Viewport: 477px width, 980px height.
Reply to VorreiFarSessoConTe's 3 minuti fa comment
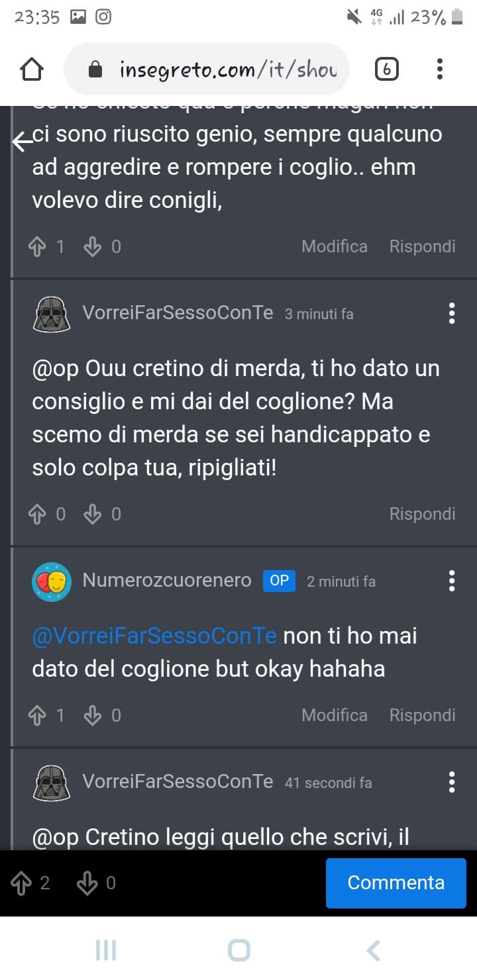pyautogui.click(x=423, y=514)
